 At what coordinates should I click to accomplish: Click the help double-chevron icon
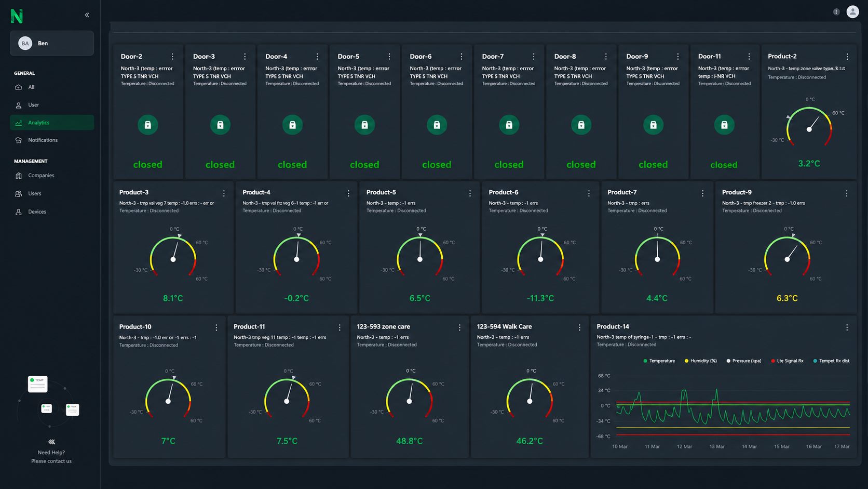(51, 442)
